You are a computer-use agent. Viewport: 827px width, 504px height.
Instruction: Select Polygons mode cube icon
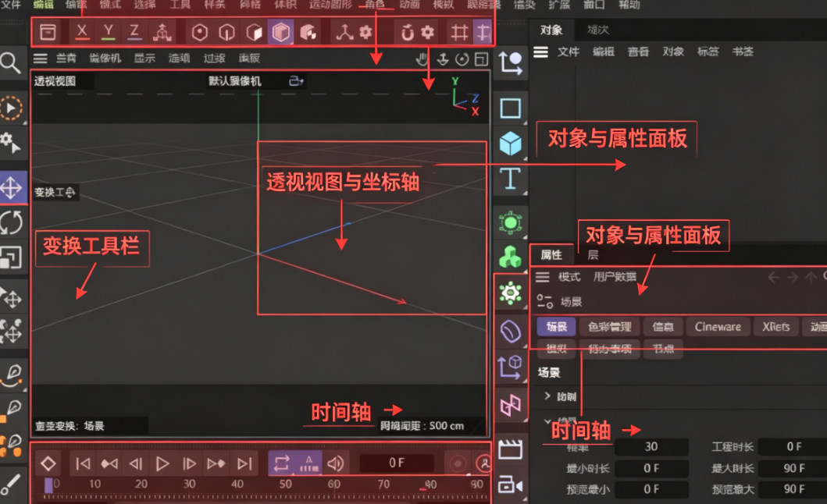(255, 33)
